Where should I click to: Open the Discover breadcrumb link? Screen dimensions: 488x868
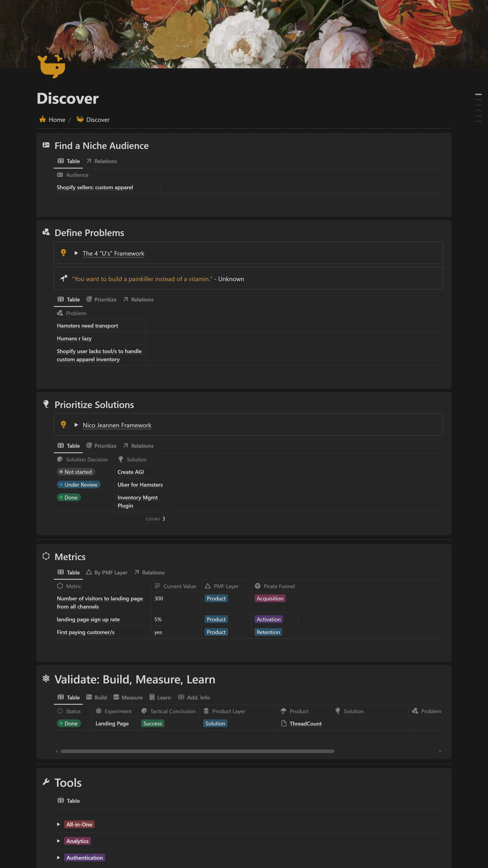[x=93, y=120]
